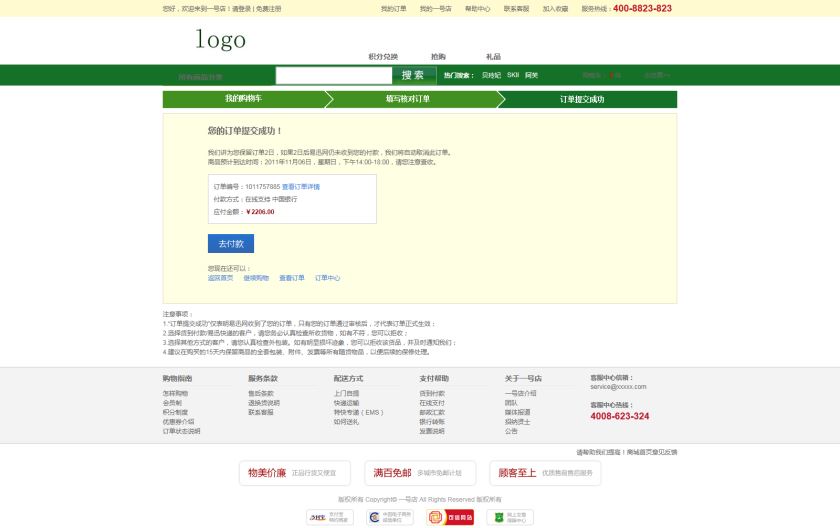Click the 请登录 login link

pos(241,9)
